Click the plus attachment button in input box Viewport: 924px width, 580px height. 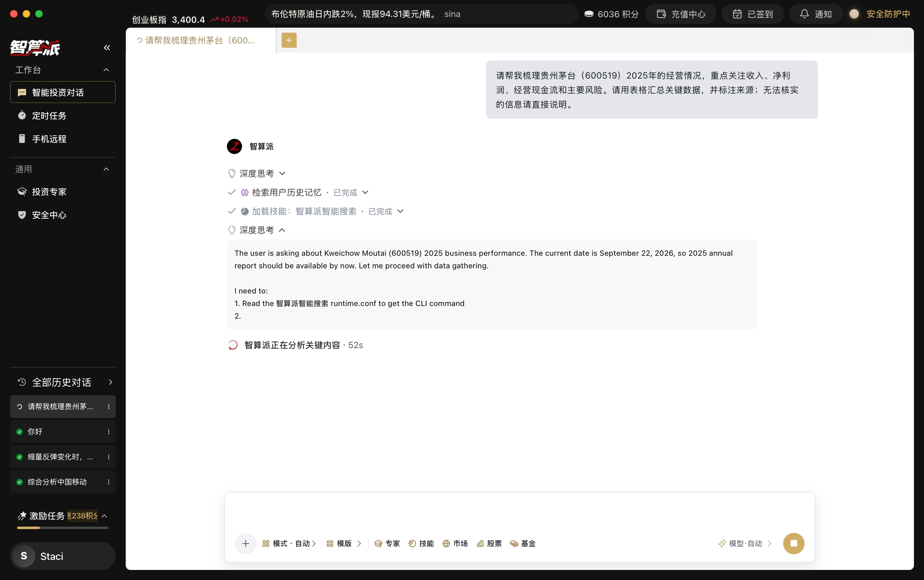(x=245, y=544)
